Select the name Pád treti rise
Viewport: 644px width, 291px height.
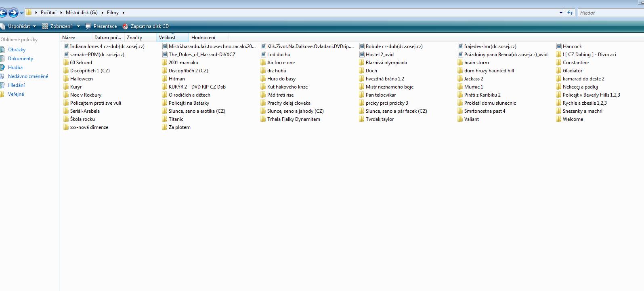point(280,95)
